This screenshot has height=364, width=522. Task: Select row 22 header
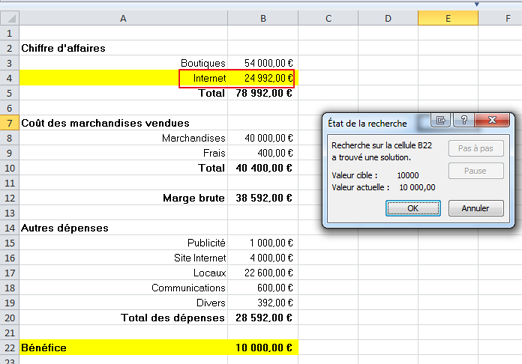click(10, 348)
